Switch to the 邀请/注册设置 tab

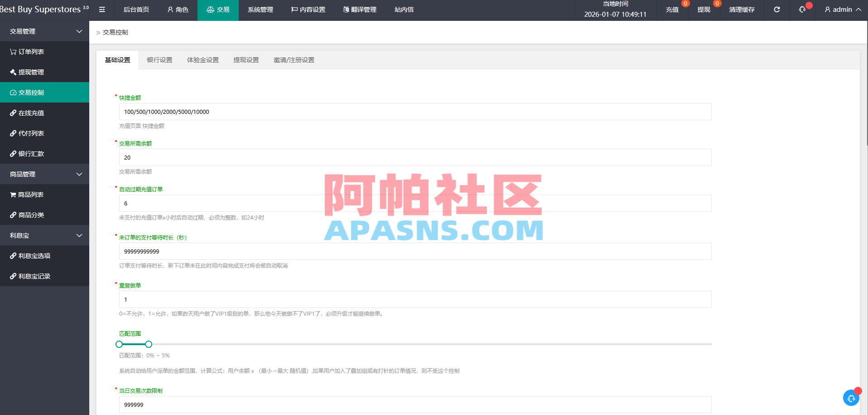coord(294,60)
